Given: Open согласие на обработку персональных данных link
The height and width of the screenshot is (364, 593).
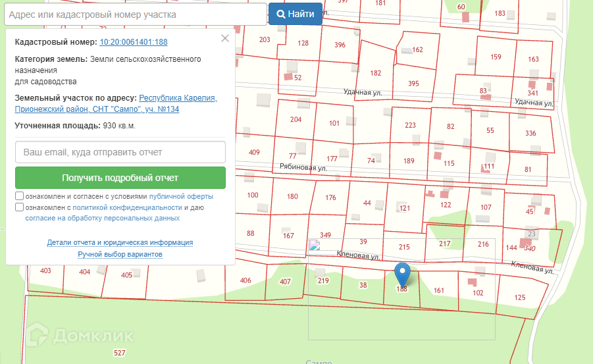Looking at the screenshot, I should point(103,219).
